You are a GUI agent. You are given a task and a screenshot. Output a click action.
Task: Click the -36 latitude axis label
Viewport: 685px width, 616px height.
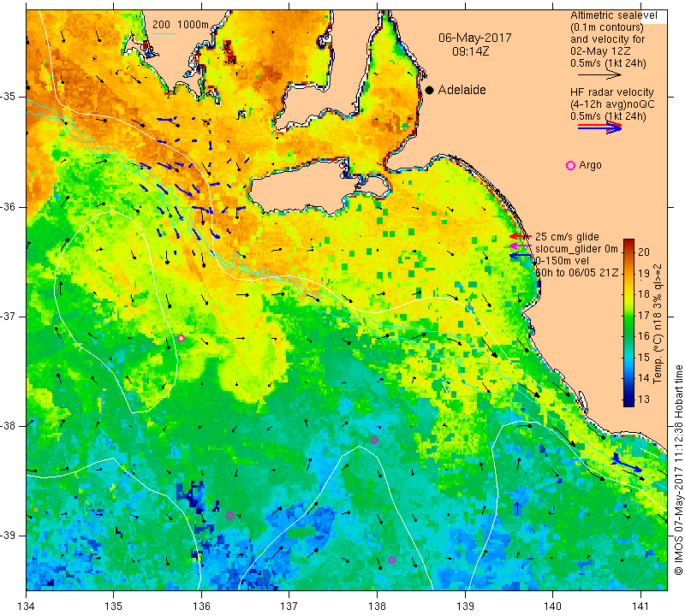pos(9,206)
